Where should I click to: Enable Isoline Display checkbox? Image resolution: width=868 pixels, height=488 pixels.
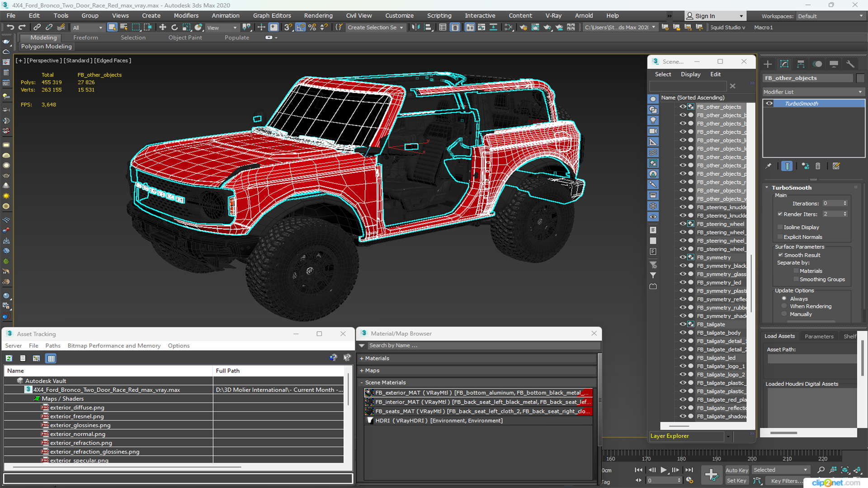click(x=780, y=227)
